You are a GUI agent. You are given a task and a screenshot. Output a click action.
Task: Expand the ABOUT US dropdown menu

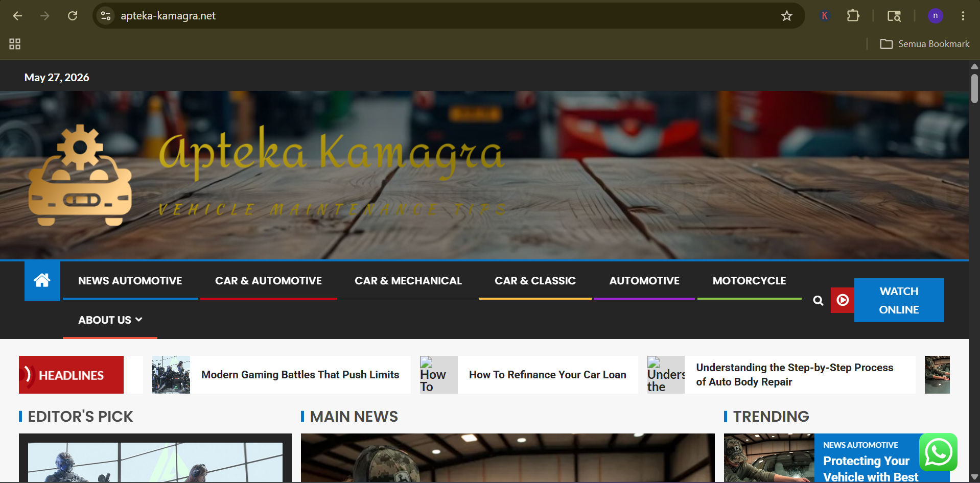tap(110, 320)
